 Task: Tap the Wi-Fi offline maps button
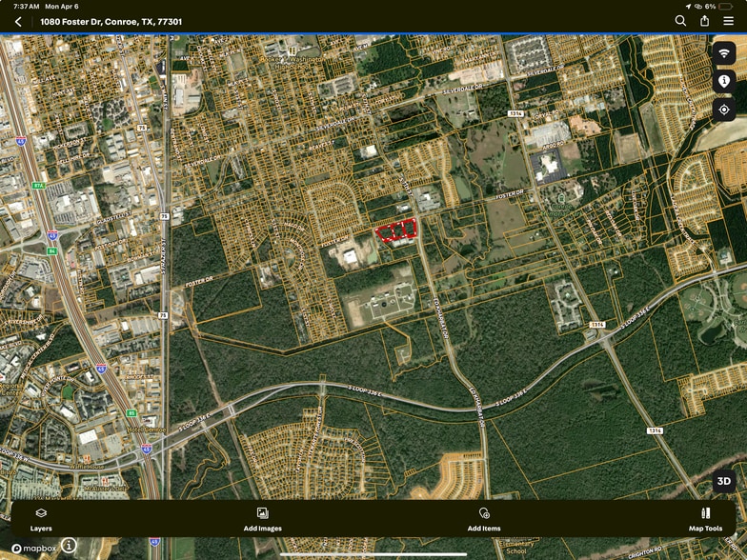click(724, 53)
